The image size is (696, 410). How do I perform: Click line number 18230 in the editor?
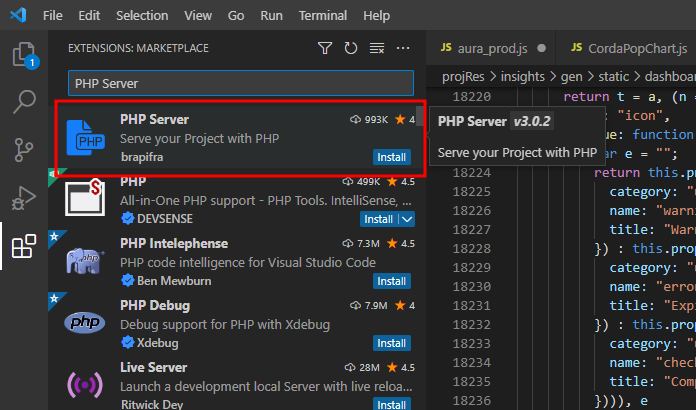[x=471, y=287]
